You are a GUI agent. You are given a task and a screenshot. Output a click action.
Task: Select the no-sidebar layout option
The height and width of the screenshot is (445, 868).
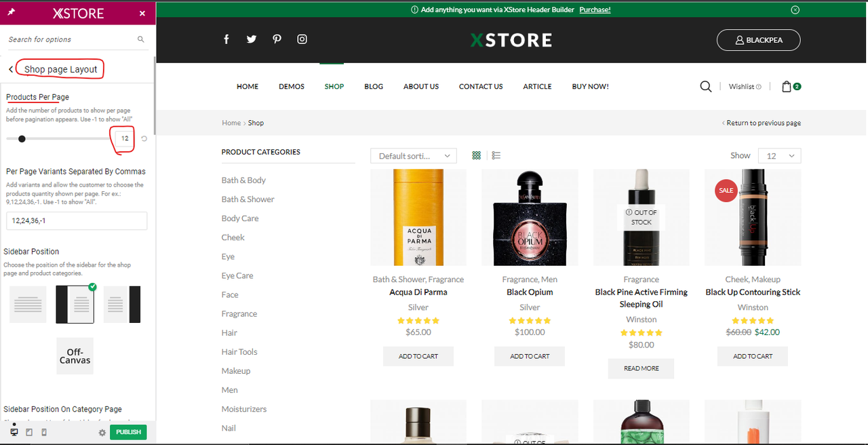[x=28, y=305]
